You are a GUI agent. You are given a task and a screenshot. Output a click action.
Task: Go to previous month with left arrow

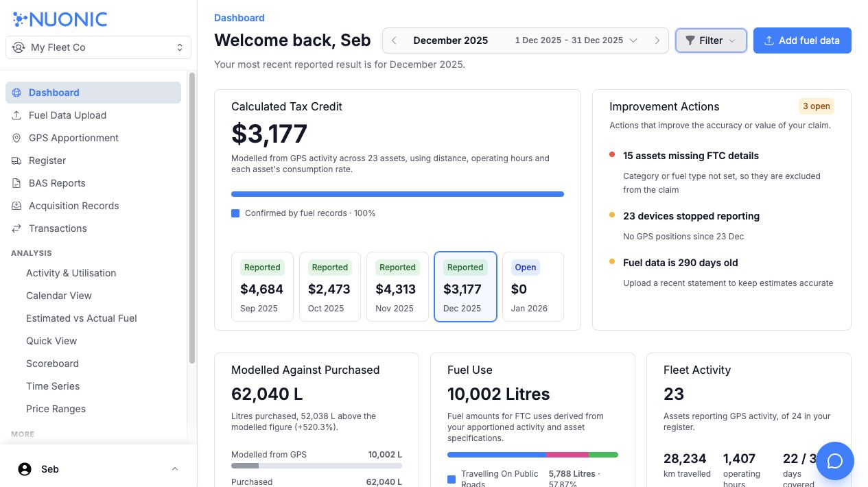pos(394,40)
